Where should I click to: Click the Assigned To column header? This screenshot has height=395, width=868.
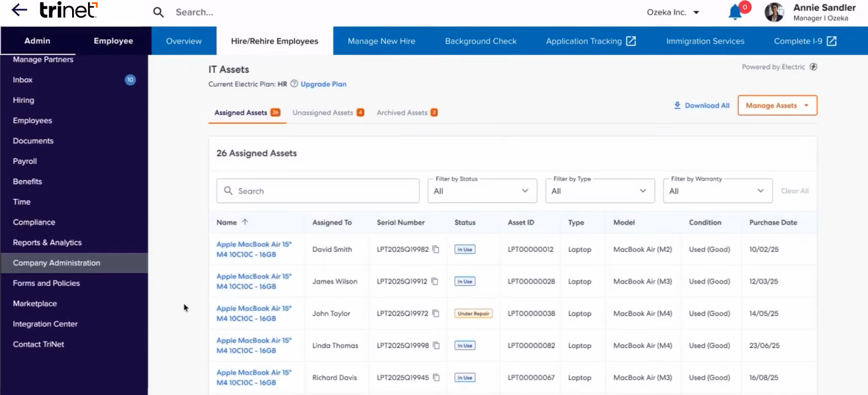[332, 222]
